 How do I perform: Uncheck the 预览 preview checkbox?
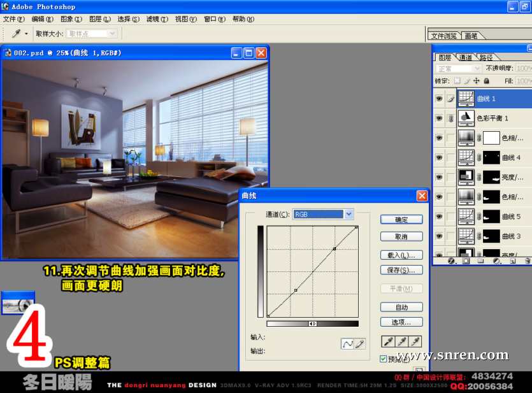384,359
